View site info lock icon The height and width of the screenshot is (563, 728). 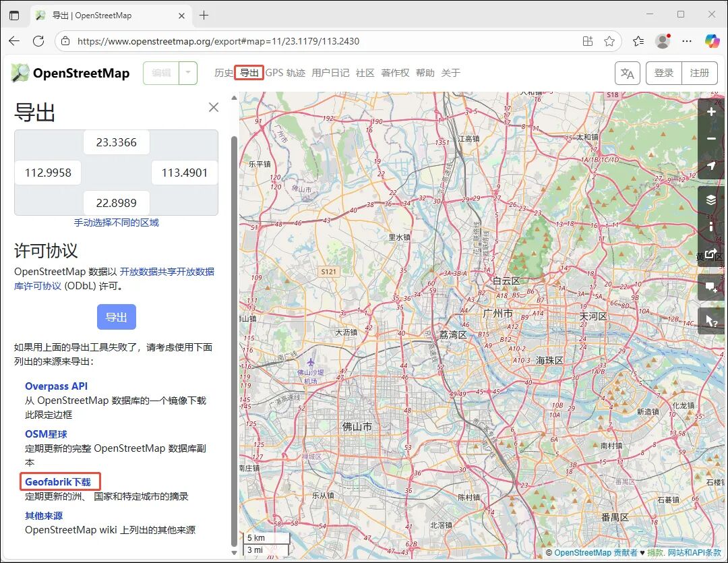[x=65, y=41]
